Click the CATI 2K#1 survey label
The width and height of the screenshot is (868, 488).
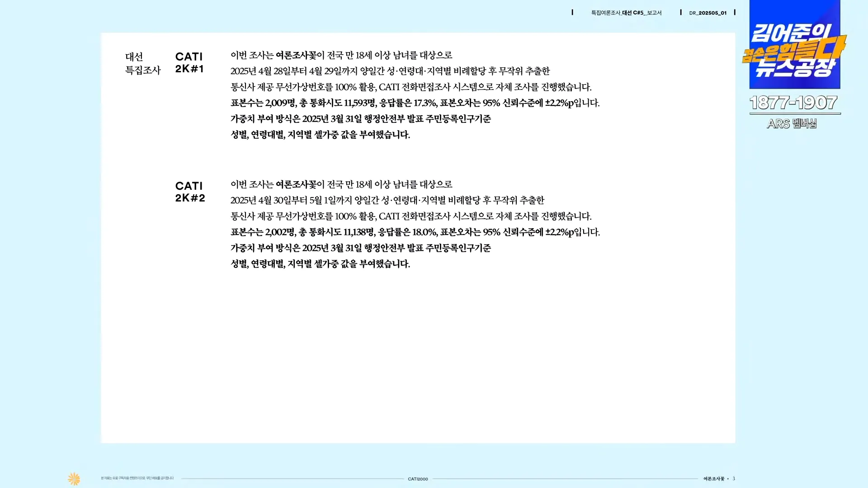click(189, 62)
